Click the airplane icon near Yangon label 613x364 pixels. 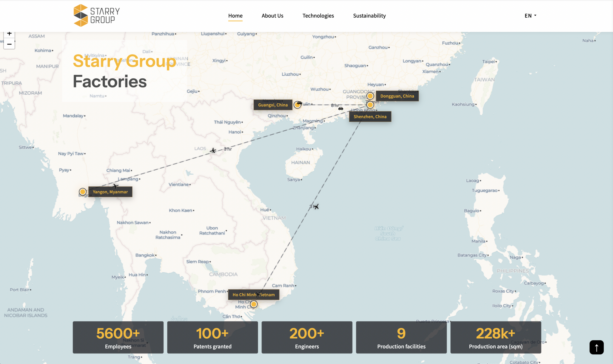tap(115, 186)
